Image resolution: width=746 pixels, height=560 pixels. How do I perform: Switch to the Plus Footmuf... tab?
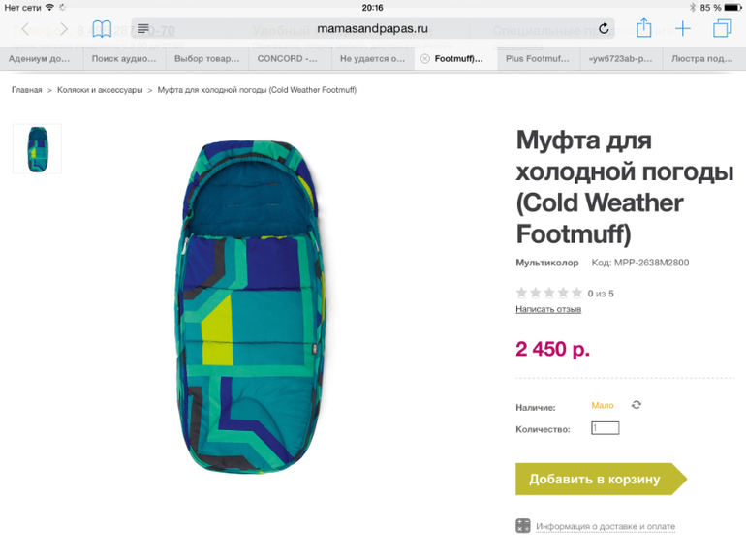pos(538,59)
